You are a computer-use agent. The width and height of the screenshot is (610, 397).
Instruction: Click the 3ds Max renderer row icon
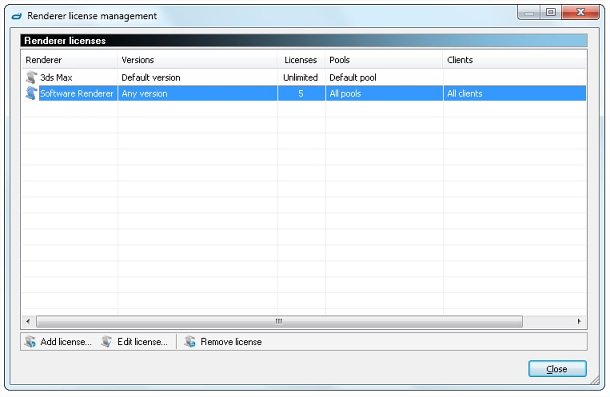[x=31, y=77]
